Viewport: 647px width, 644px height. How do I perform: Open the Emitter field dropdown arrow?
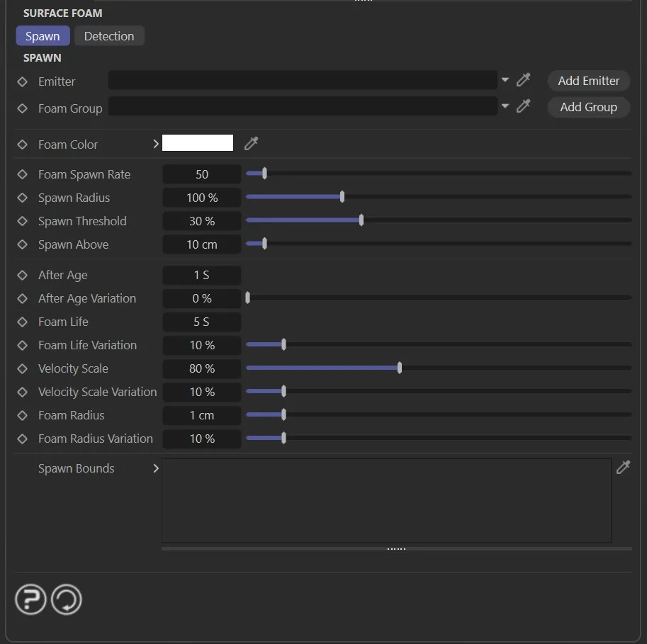[505, 80]
